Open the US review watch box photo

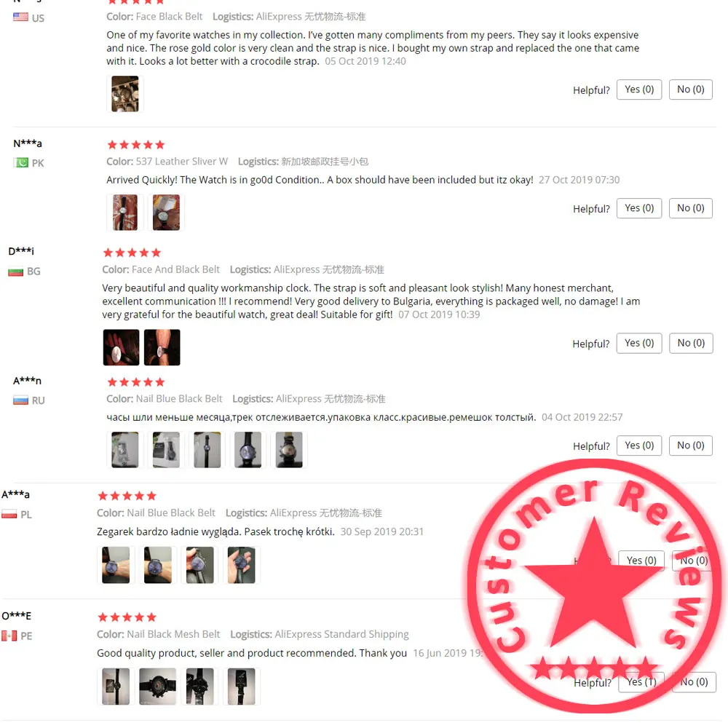(125, 94)
